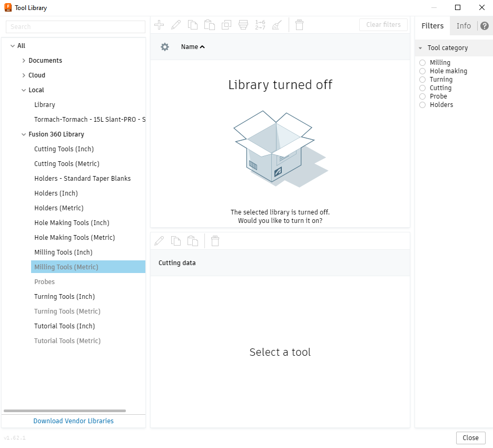
Task: Click the Delete icon in the Cutting data toolbar
Action: click(x=215, y=240)
